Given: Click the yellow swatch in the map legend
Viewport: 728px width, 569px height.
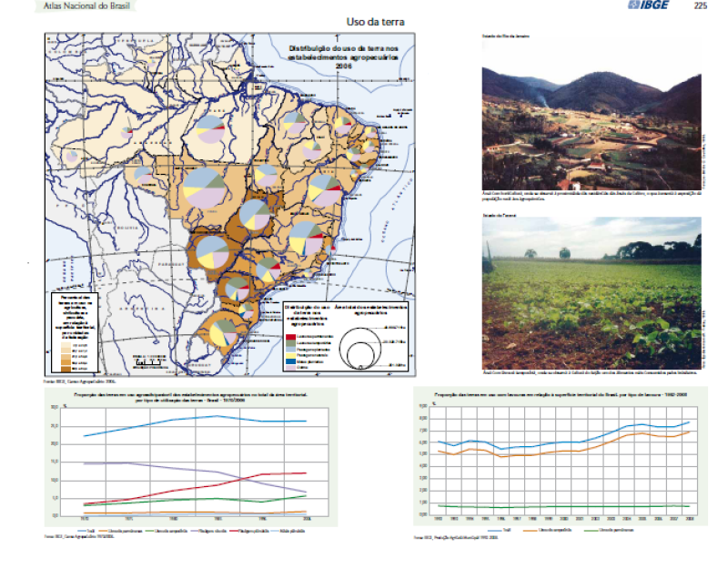Looking at the screenshot, I should pos(290,355).
